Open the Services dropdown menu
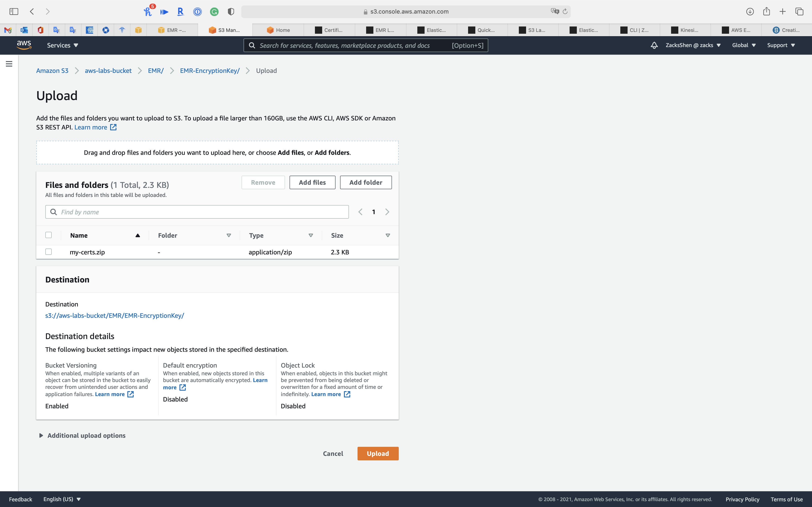The image size is (812, 507). coord(62,45)
